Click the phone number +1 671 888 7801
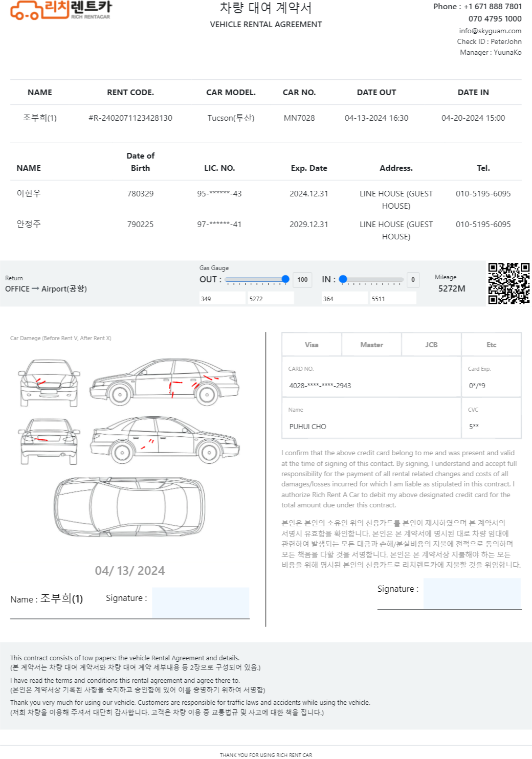The width and height of the screenshot is (532, 759). [493, 7]
